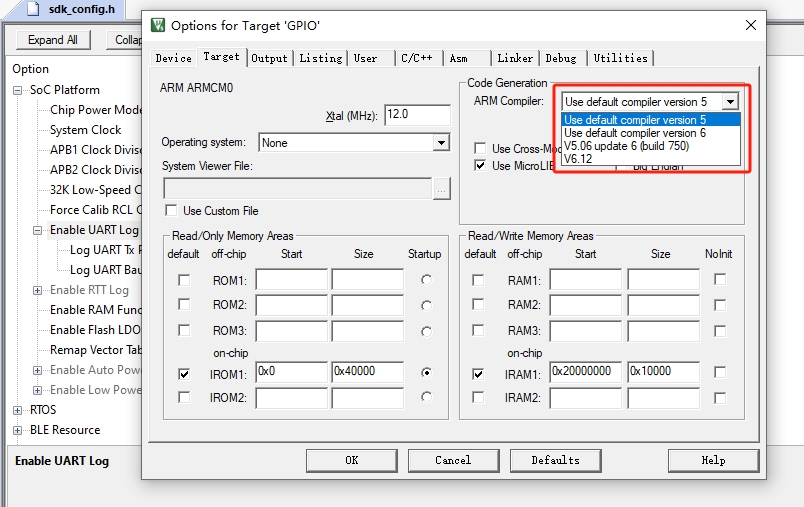Click the System Viewer File browse button
804x507 pixels.
442,188
